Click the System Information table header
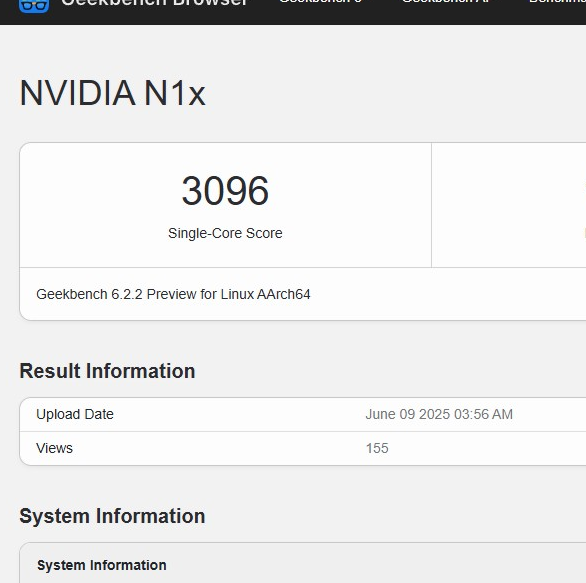Image resolution: width=586 pixels, height=583 pixels. tap(102, 565)
